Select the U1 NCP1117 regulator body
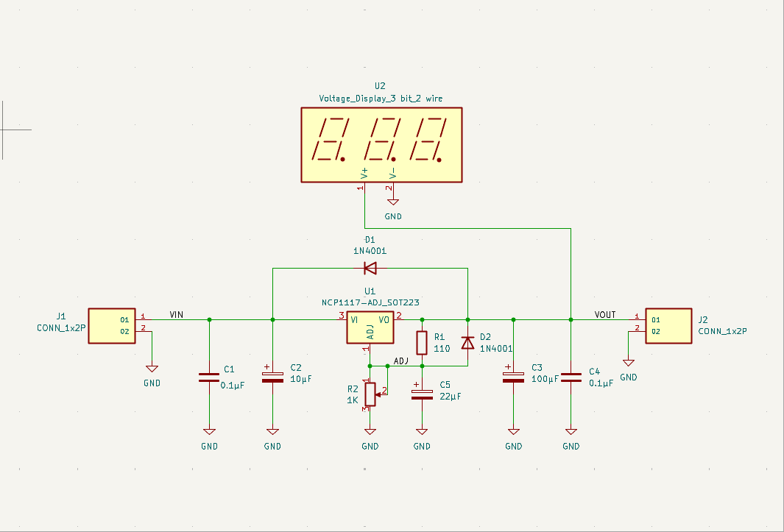 pos(370,327)
